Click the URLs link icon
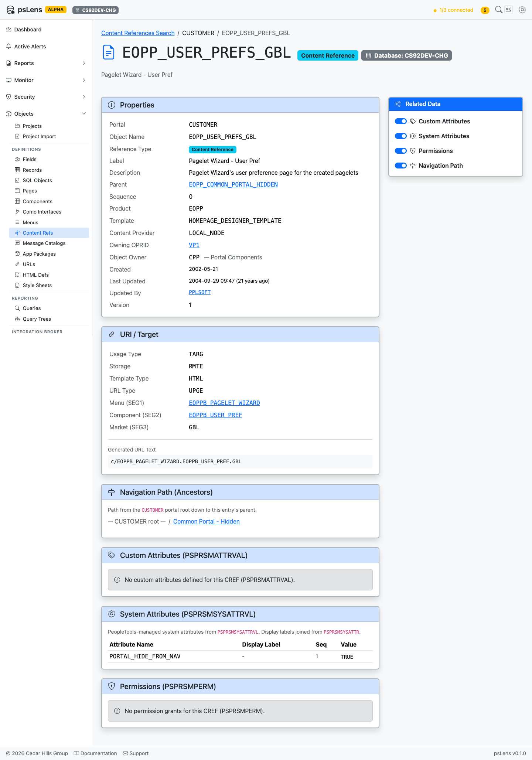Image resolution: width=532 pixels, height=760 pixels. coord(17,264)
